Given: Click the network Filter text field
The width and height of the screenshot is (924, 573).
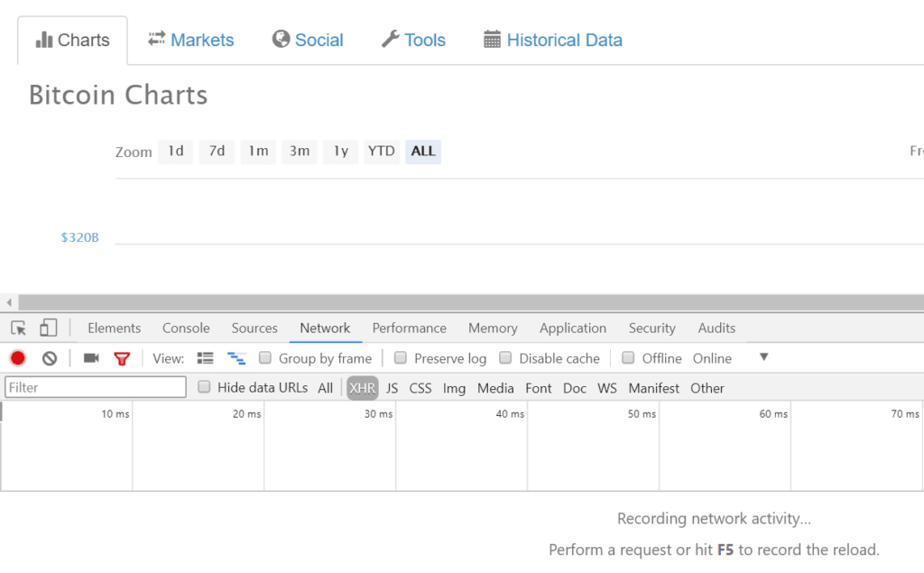Looking at the screenshot, I should 96,388.
